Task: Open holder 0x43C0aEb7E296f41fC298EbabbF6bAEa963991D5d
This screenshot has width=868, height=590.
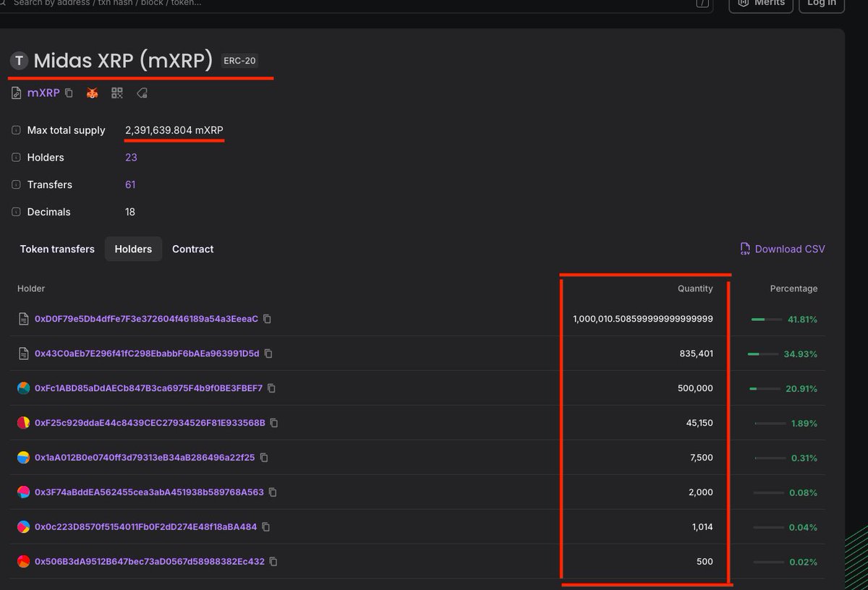Action: (x=147, y=354)
